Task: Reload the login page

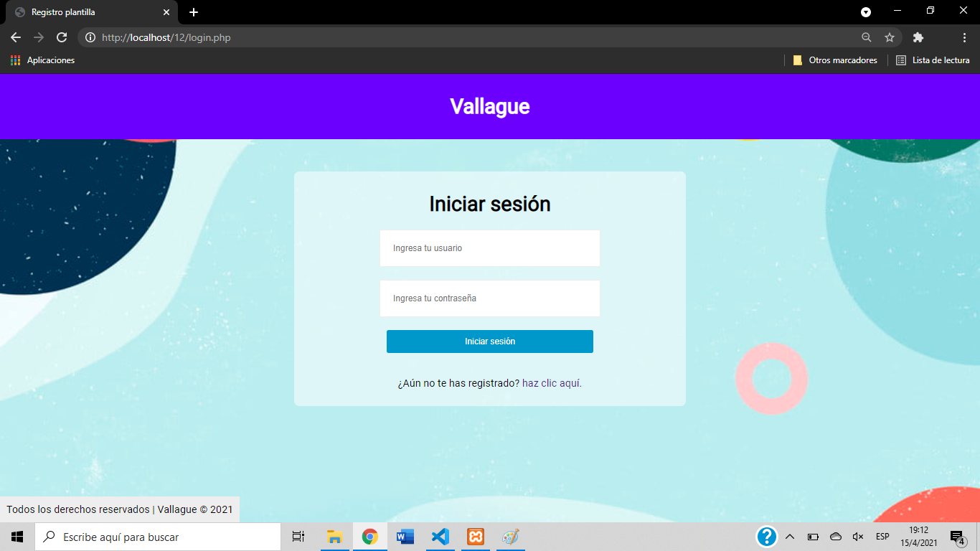Action: click(x=62, y=37)
